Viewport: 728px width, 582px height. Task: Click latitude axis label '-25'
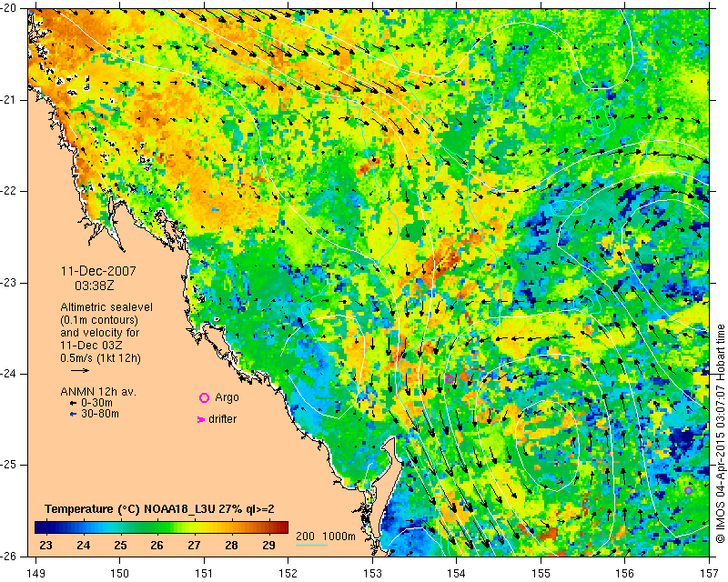[x=8, y=465]
